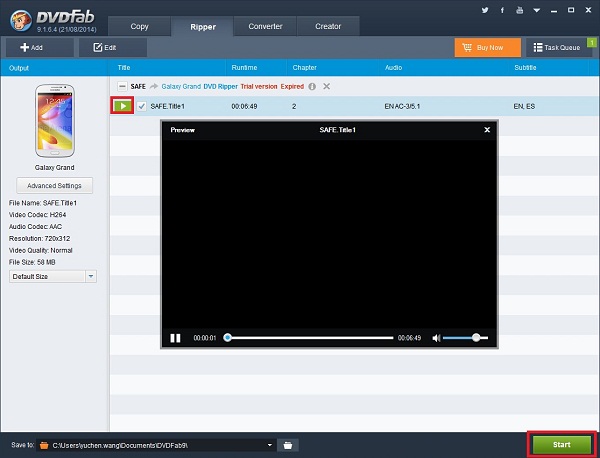
Task: Click the Output column header
Action: click(19, 68)
